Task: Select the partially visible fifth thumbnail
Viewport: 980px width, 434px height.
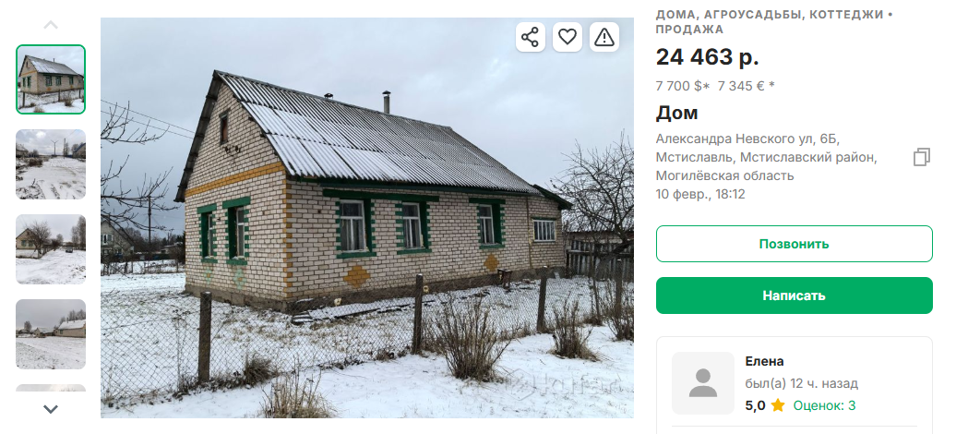Action: pyautogui.click(x=51, y=388)
